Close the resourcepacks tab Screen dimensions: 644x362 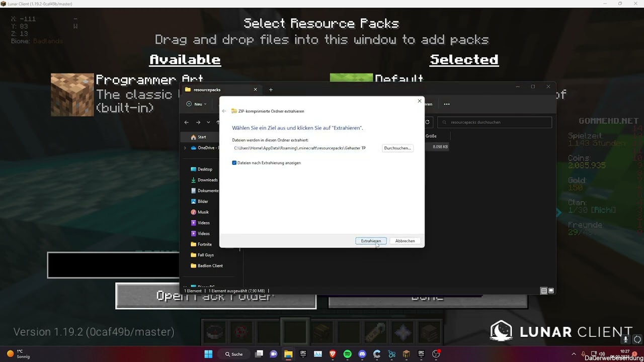point(255,89)
